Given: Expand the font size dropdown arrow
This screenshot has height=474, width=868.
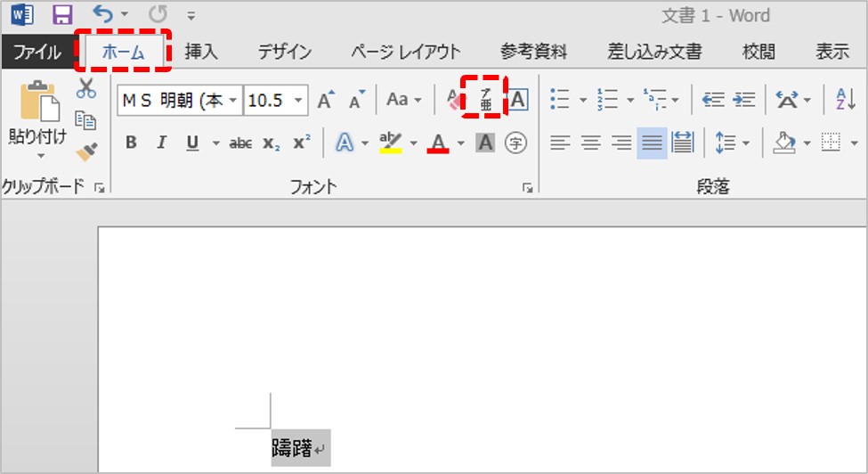Looking at the screenshot, I should [299, 100].
